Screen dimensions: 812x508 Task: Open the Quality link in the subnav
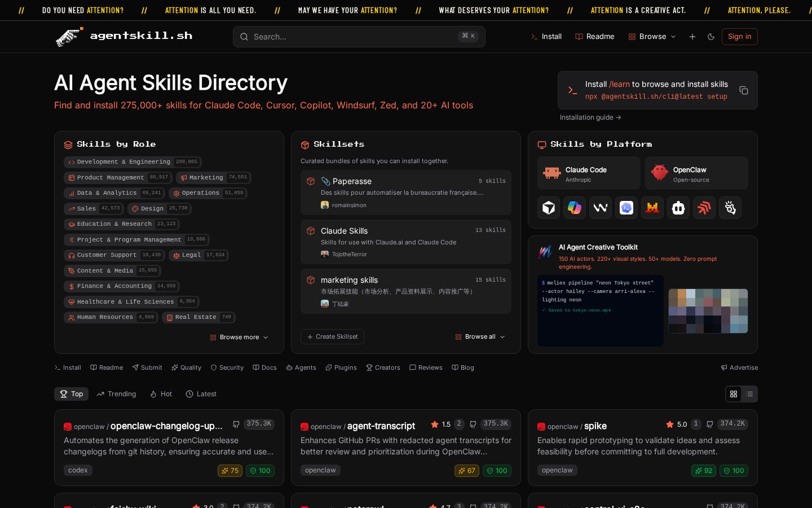[186, 367]
